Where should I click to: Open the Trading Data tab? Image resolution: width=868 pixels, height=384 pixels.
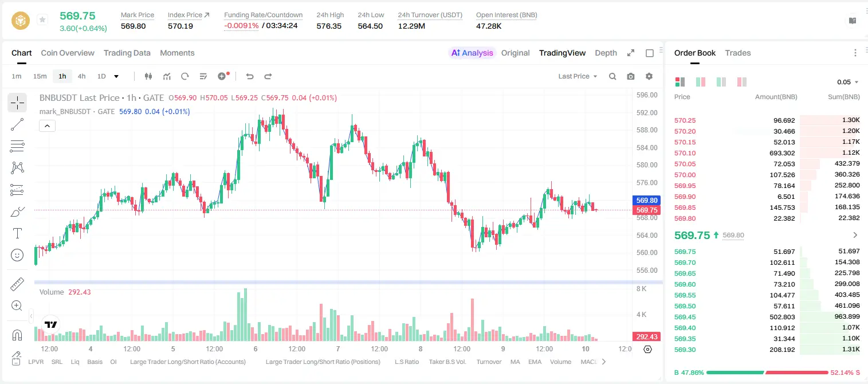[x=127, y=53]
